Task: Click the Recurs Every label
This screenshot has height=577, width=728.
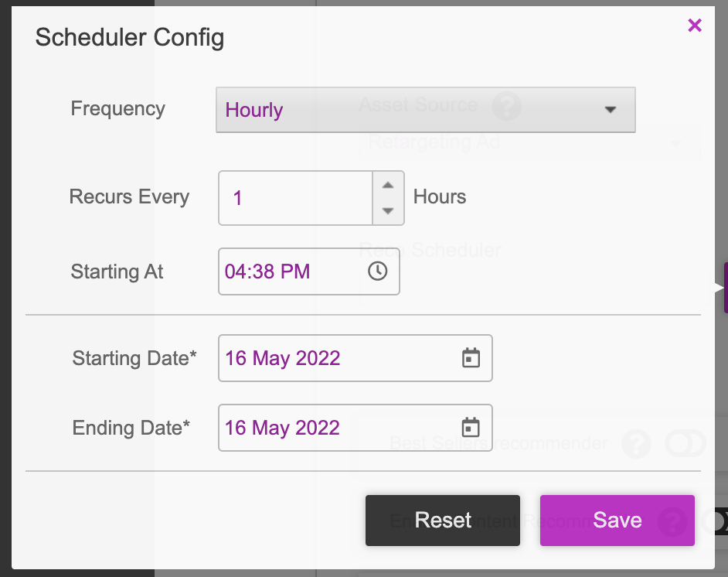Action: [x=129, y=197]
